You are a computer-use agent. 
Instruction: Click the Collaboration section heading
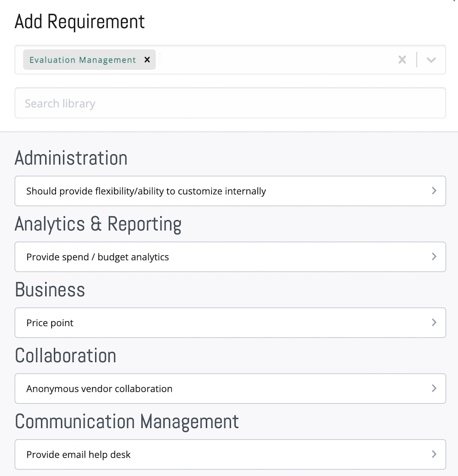(x=65, y=356)
